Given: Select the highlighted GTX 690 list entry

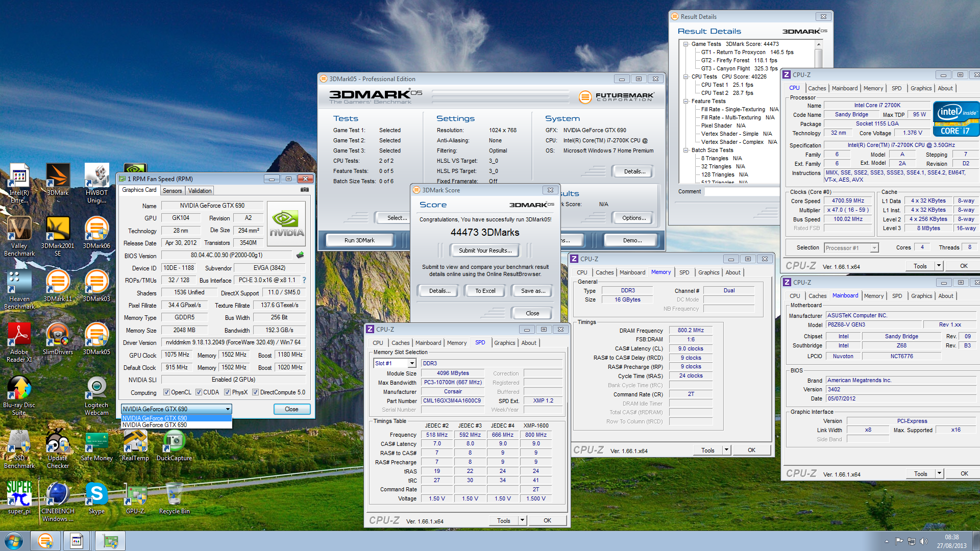Looking at the screenshot, I should click(x=177, y=418).
